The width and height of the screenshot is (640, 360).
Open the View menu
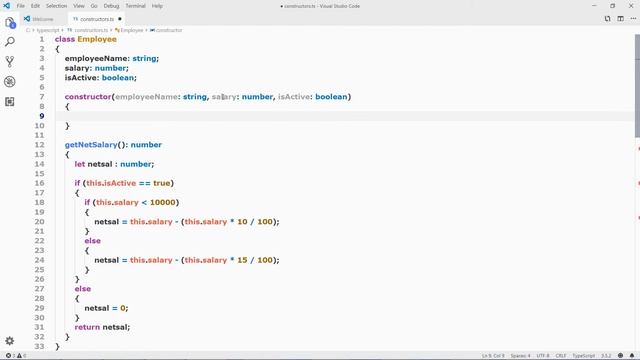[x=79, y=6]
